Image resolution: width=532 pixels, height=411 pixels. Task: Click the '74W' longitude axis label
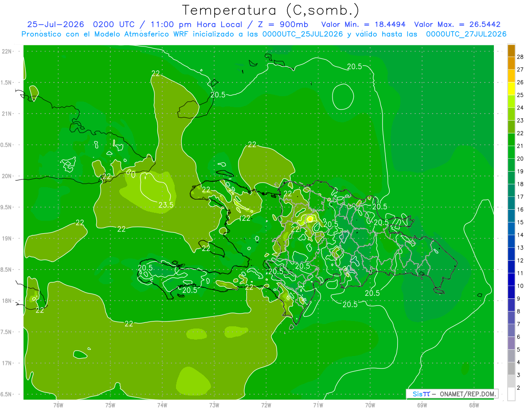(x=162, y=405)
